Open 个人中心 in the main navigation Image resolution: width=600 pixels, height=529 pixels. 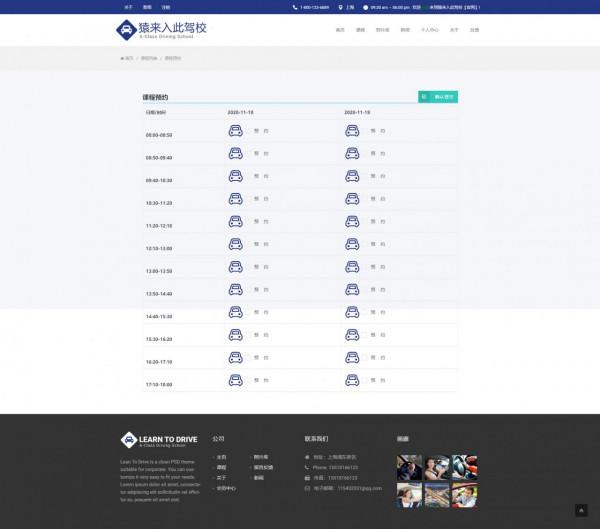(x=429, y=30)
